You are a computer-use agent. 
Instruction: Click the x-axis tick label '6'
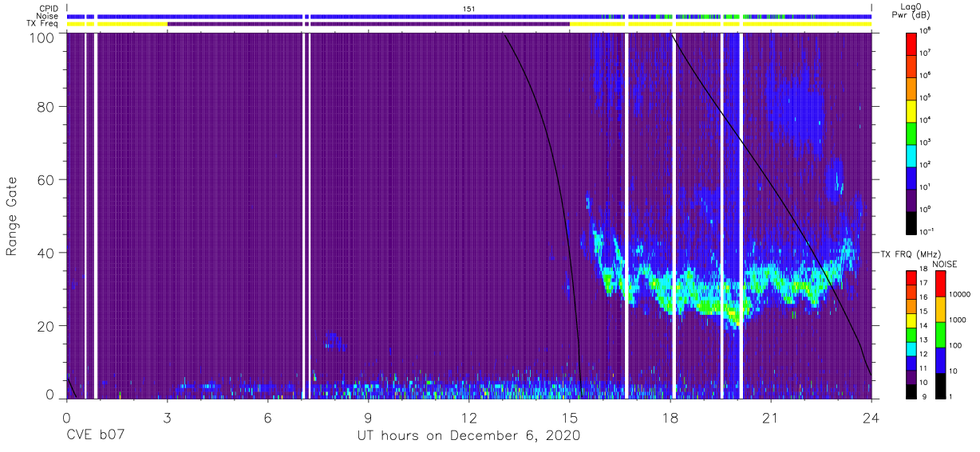coord(267,417)
